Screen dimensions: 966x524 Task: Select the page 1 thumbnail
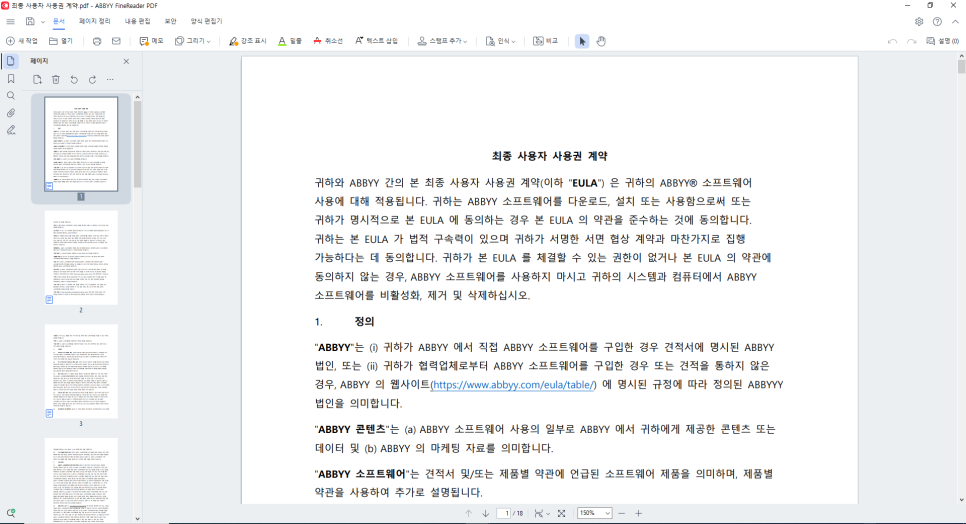(81, 144)
